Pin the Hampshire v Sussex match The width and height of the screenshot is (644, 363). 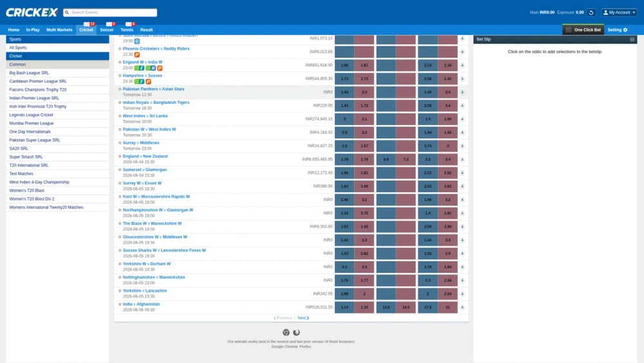tap(462, 79)
